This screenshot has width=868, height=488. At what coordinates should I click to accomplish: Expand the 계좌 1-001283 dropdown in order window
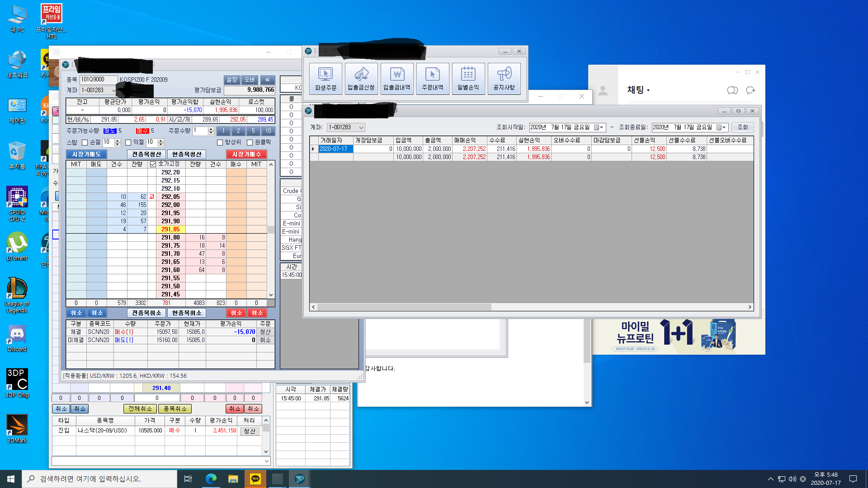coord(113,90)
